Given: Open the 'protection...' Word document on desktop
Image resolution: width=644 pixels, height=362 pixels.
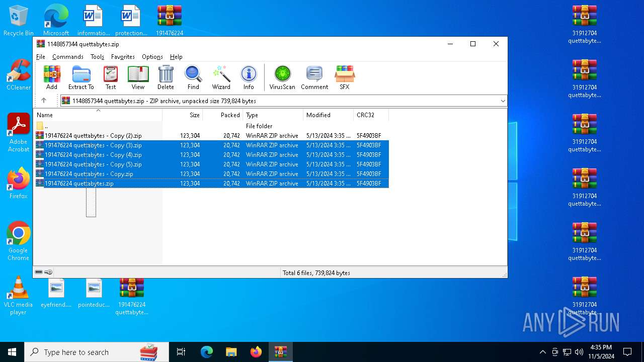Looking at the screenshot, I should pyautogui.click(x=131, y=21).
